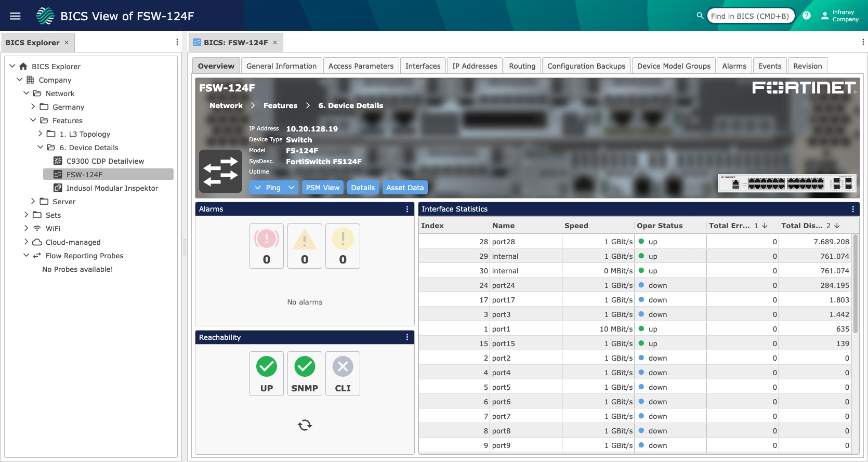Screen dimensions: 868x462
Task: Open Interface Statistics panel options menu
Action: pos(853,209)
